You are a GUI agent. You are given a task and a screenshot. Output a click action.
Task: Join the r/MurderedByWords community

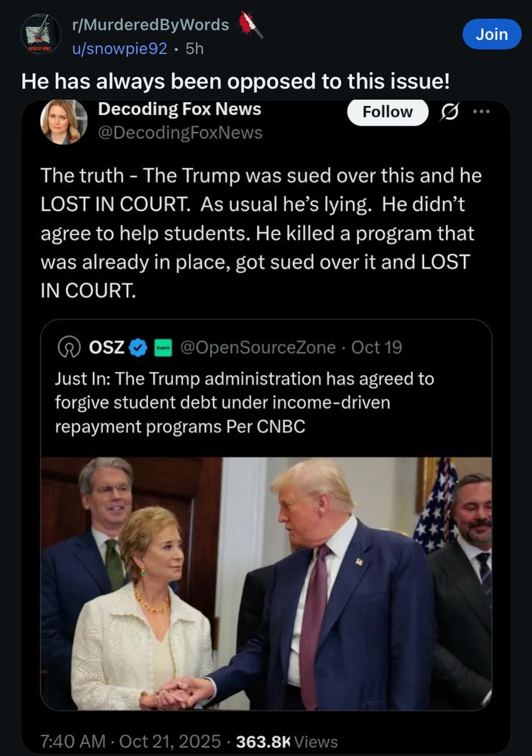(492, 34)
